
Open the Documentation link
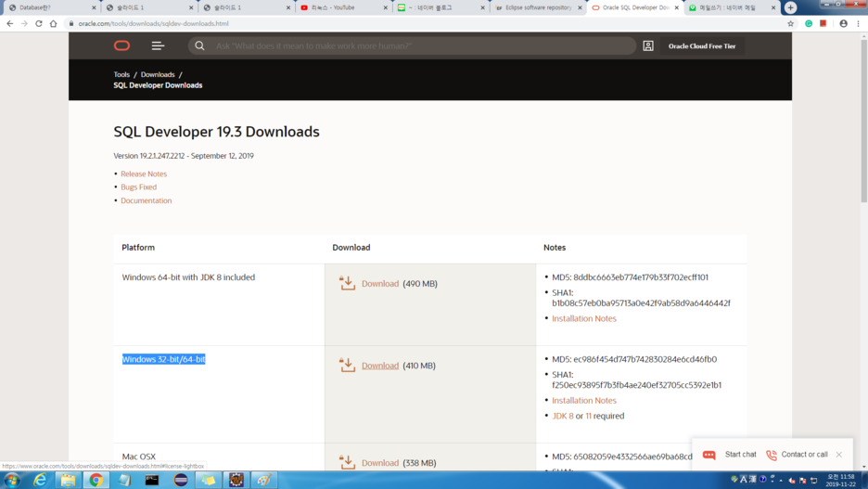click(147, 200)
